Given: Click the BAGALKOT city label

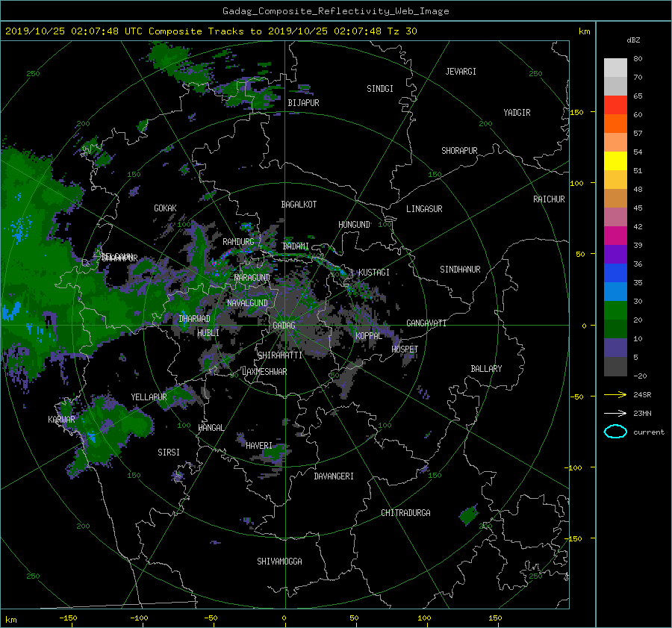Looking at the screenshot, I should 299,205.
